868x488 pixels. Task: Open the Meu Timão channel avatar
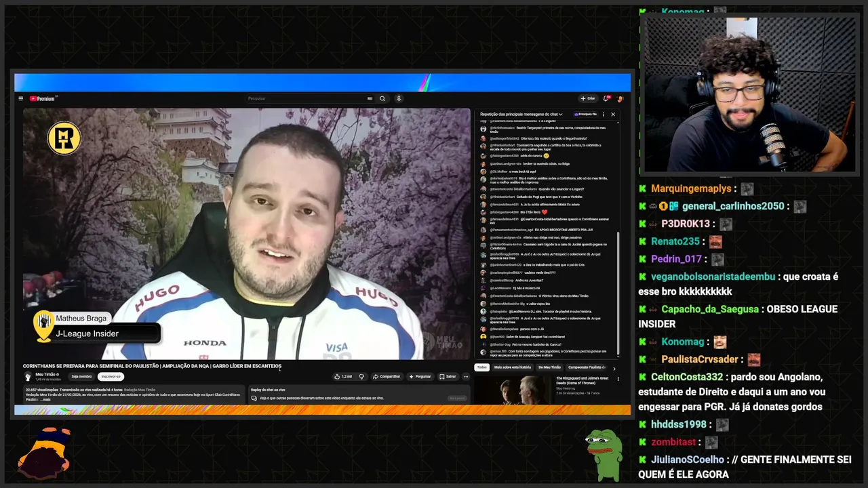pos(28,376)
